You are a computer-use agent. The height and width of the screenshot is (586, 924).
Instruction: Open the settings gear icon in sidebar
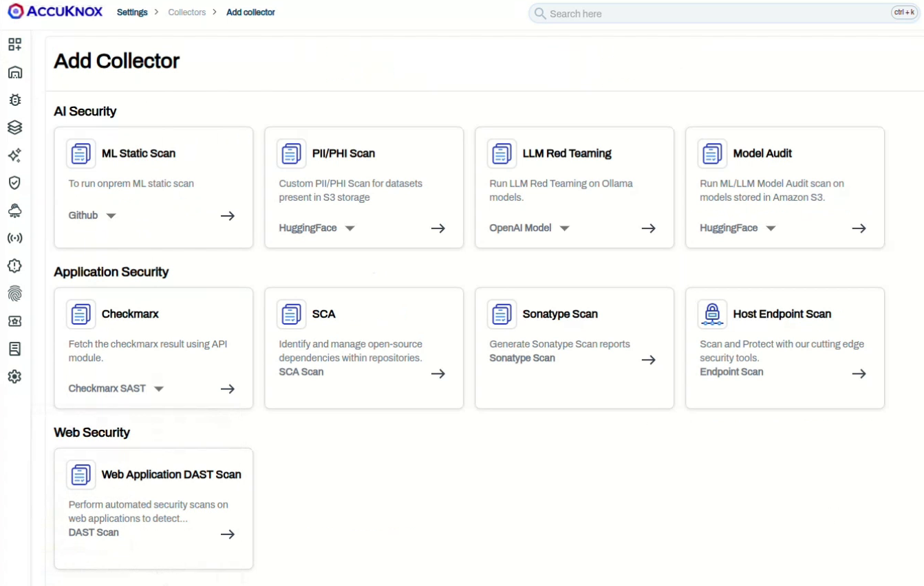[14, 376]
